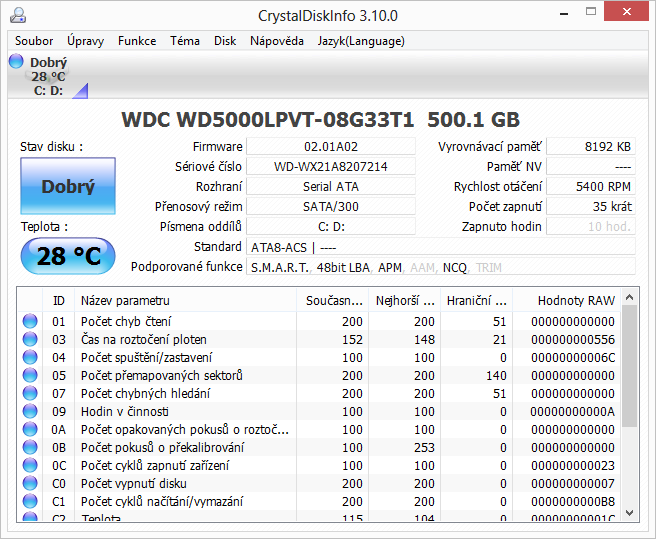
Task: Click the status orb for attribute C1
Action: click(x=30, y=501)
